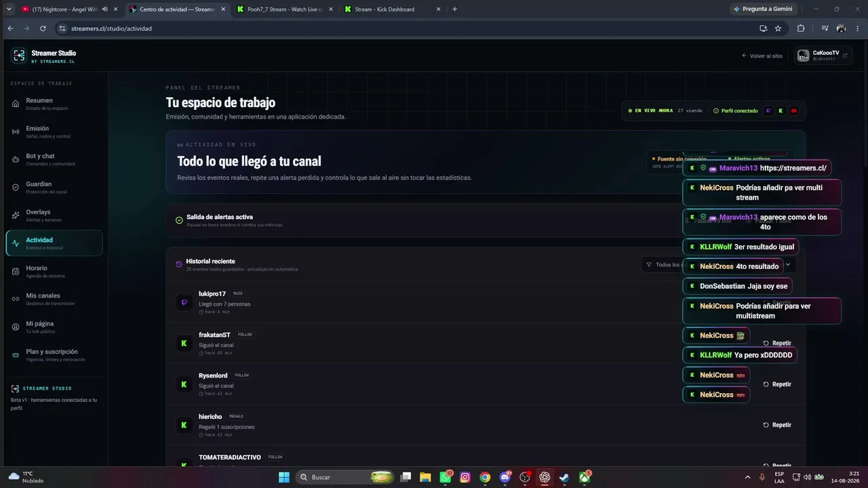This screenshot has height=488, width=868.
Task: Open File Explorer from the taskbar
Action: coord(425,477)
